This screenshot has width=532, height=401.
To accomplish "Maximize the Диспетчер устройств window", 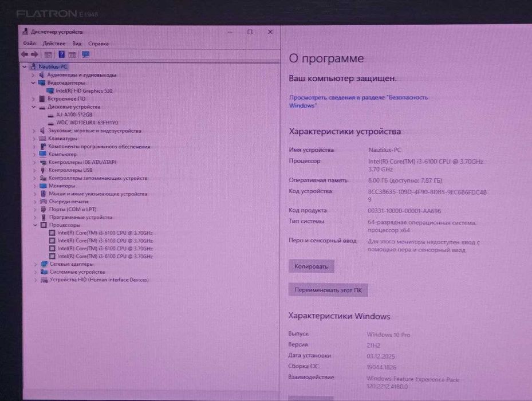I will tap(250, 32).
